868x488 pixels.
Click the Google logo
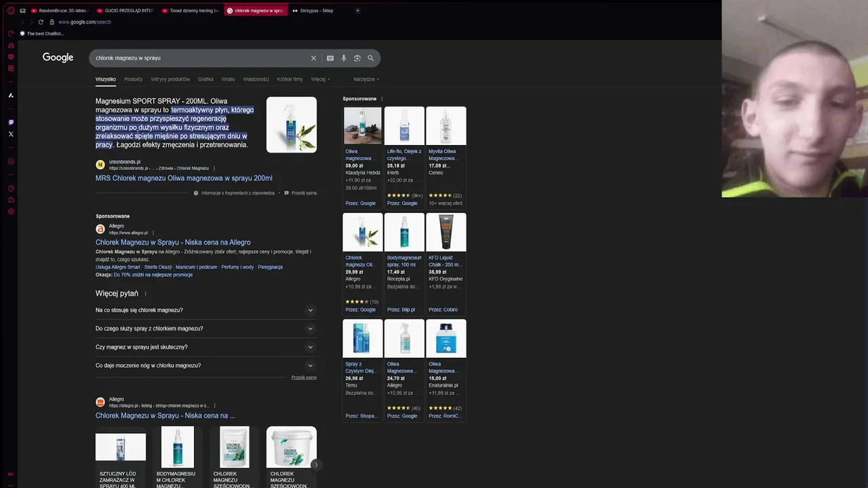pos(58,58)
